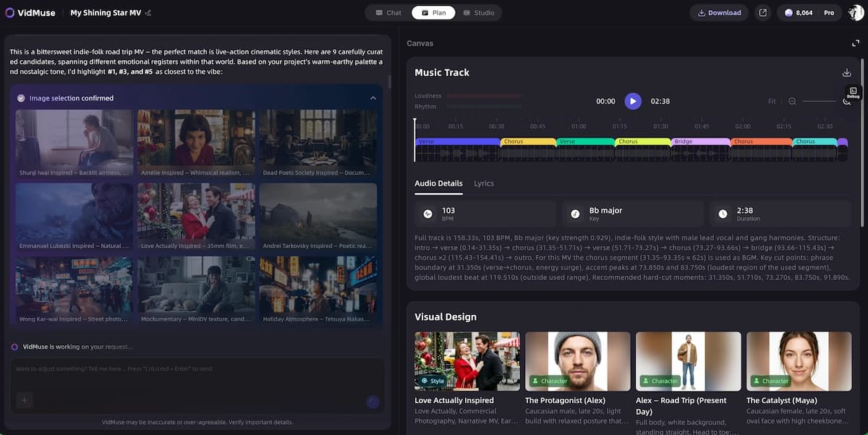Click the My Shining Star MV title
The width and height of the screenshot is (868, 435).
pyautogui.click(x=106, y=13)
